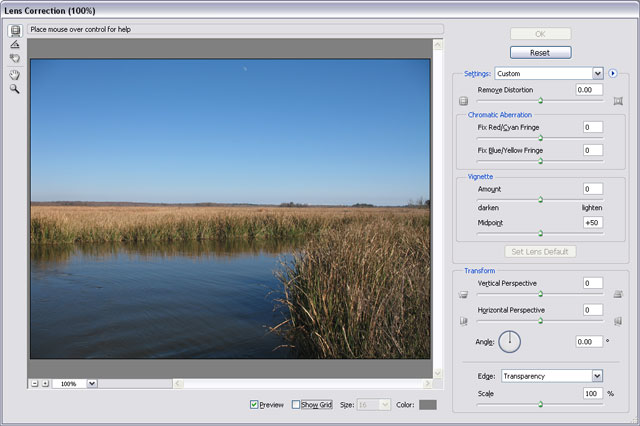Open the Edge Transparency dropdown

point(552,376)
